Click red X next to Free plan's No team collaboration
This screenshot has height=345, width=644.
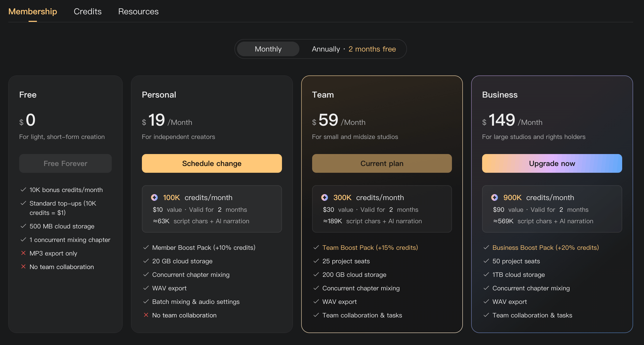[23, 266]
